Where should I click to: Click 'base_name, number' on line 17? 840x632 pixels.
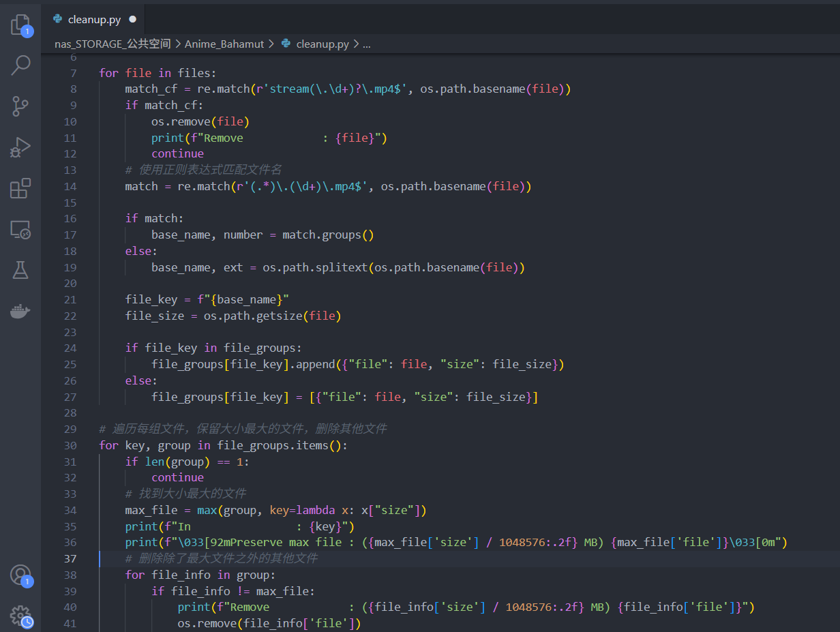(207, 235)
